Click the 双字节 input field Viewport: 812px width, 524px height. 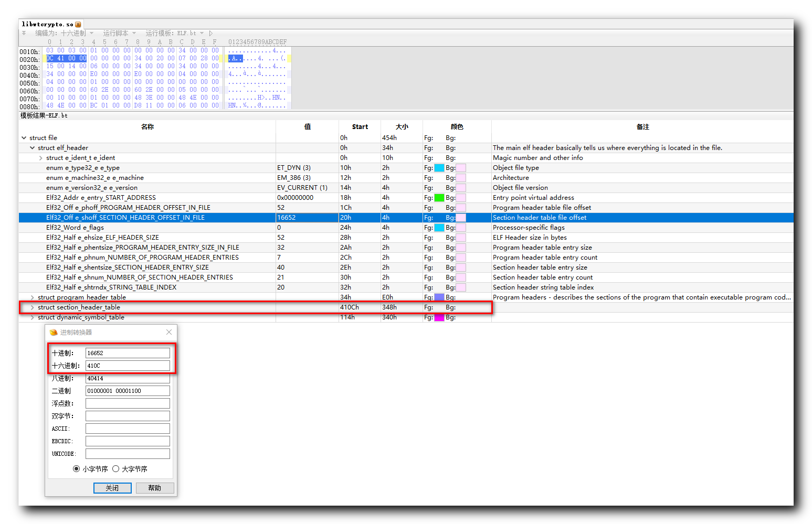(x=128, y=416)
